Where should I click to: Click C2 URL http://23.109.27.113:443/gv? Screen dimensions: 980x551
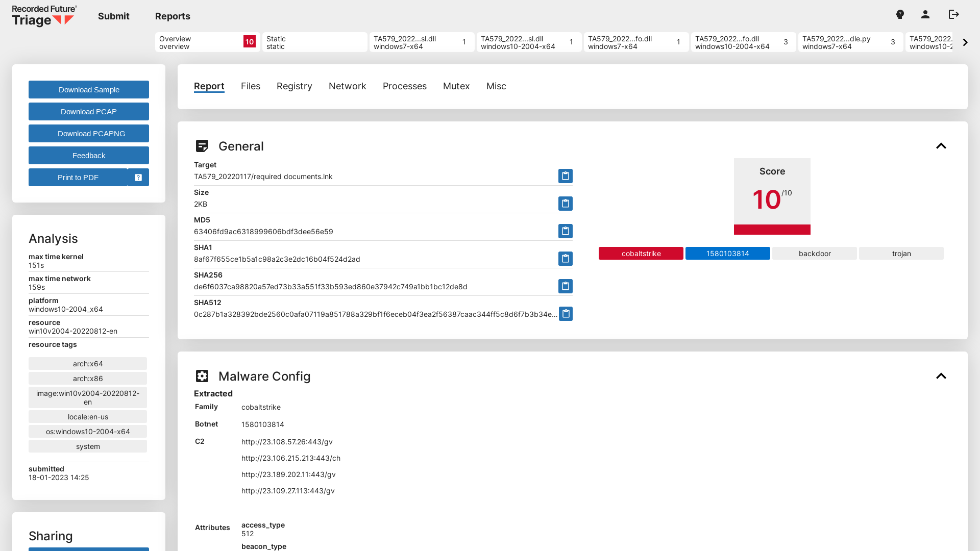(288, 491)
